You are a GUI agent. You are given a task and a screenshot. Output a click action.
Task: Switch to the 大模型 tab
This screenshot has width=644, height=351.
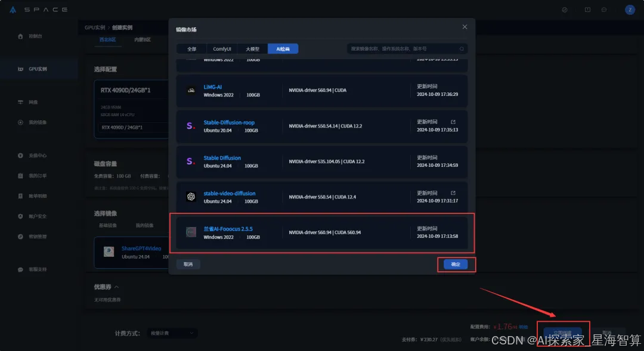pos(252,49)
